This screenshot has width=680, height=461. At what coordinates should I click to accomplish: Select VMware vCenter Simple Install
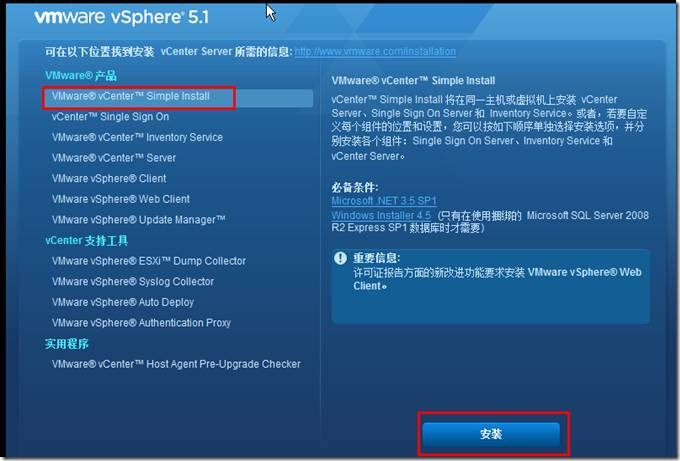178,97
